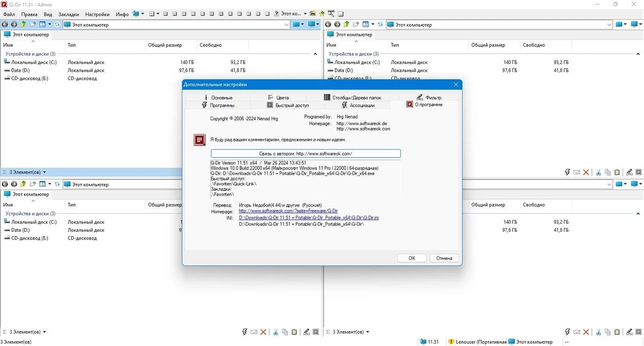The width and height of the screenshot is (644, 346).
Task: Collapse 'Устройства и диски' group in top-right pane
Action: [x=639, y=54]
